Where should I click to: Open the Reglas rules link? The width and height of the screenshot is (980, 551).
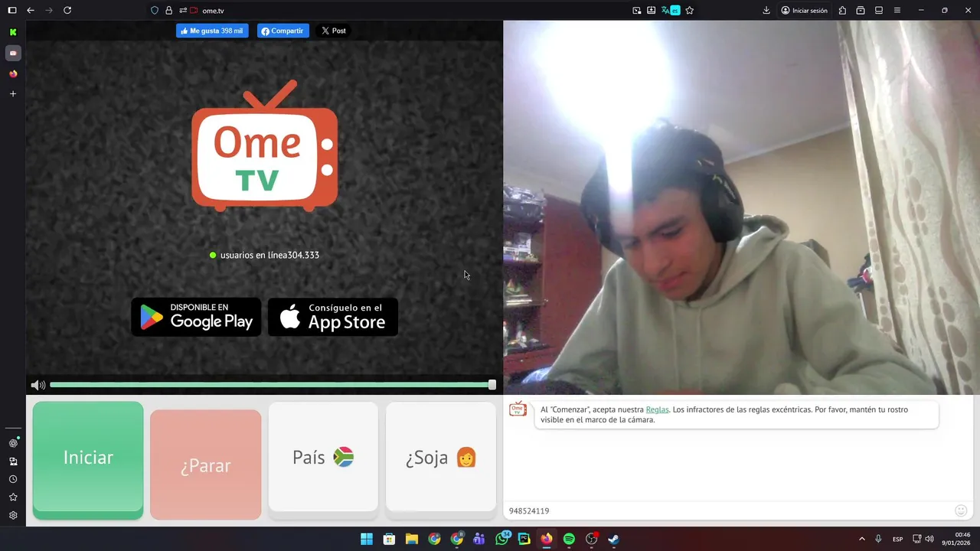coord(657,409)
